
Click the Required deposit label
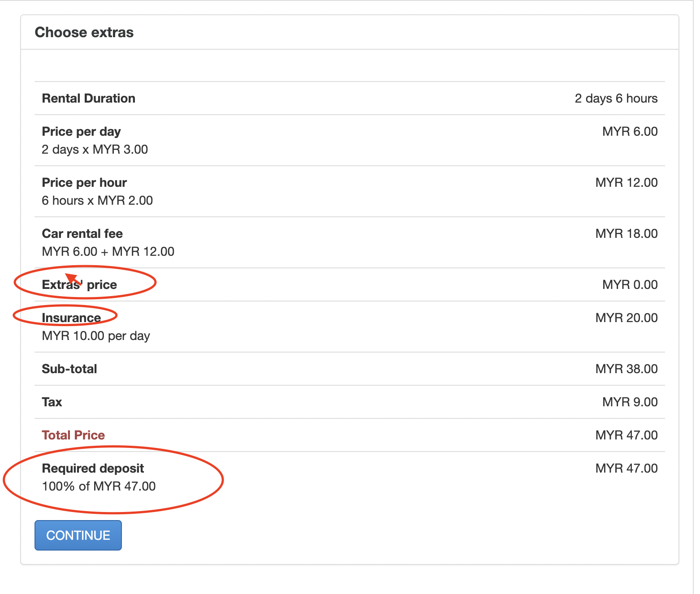[x=93, y=468]
